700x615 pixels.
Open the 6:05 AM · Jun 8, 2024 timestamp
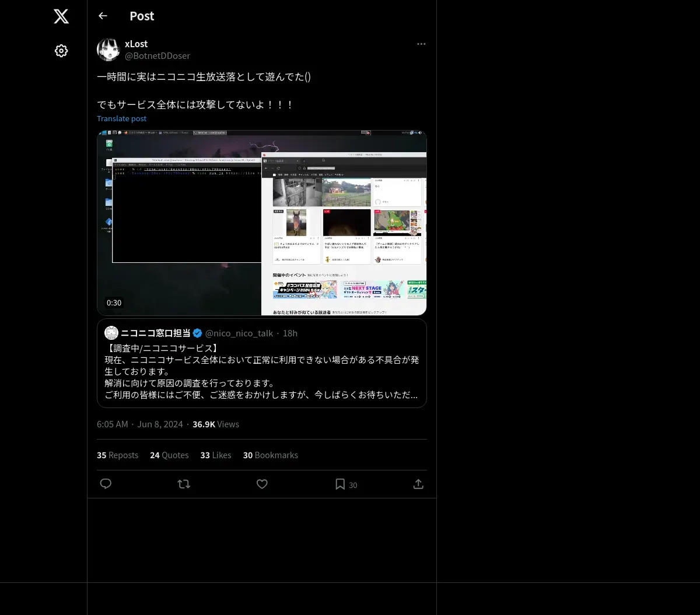coord(140,424)
